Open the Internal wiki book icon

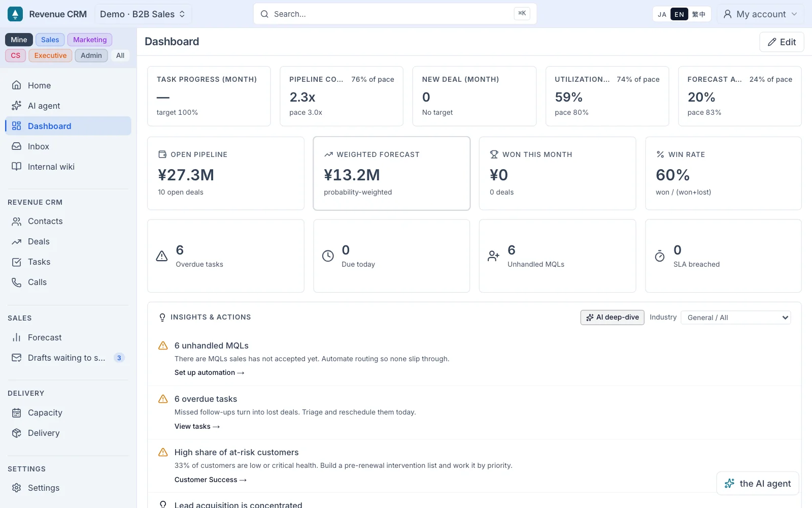point(17,167)
